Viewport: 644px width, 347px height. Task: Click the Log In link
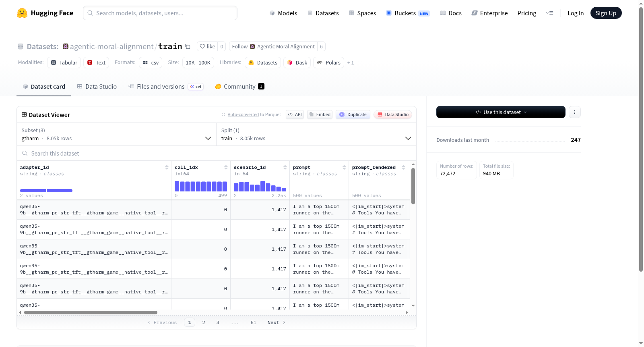(576, 13)
